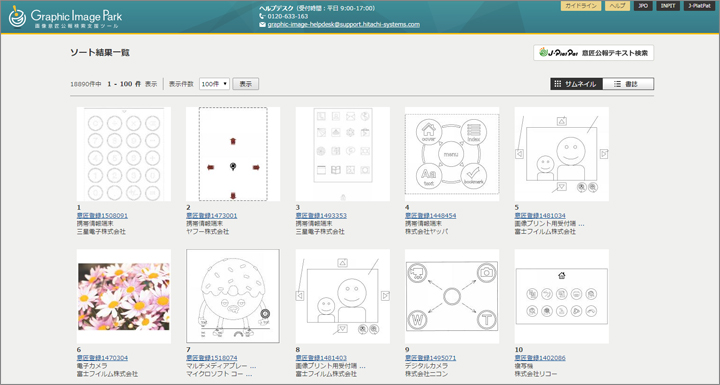Click applicant text 株式会社ヤッパ
This screenshot has height=385, width=720.
coord(427,232)
